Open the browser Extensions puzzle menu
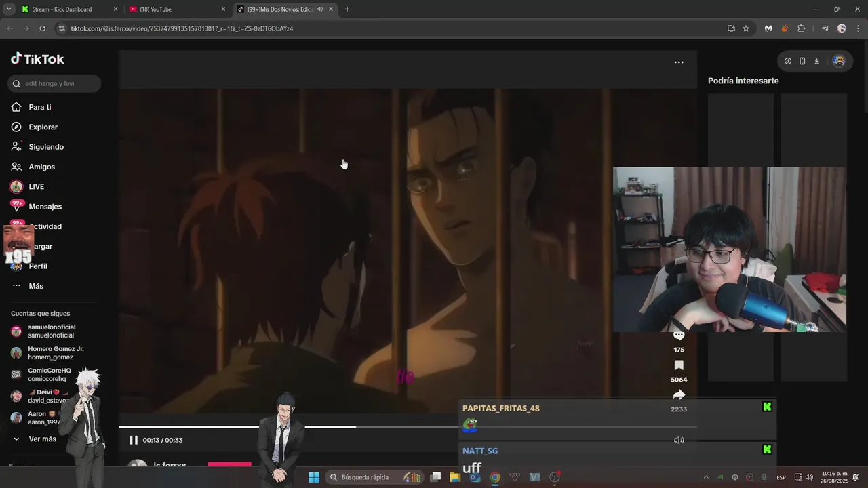 [802, 28]
